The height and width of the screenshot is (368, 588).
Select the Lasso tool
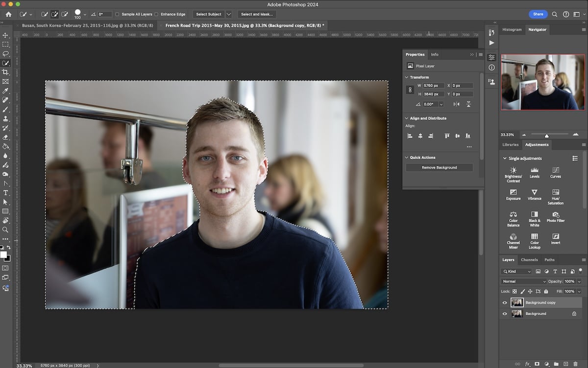[x=6, y=53]
